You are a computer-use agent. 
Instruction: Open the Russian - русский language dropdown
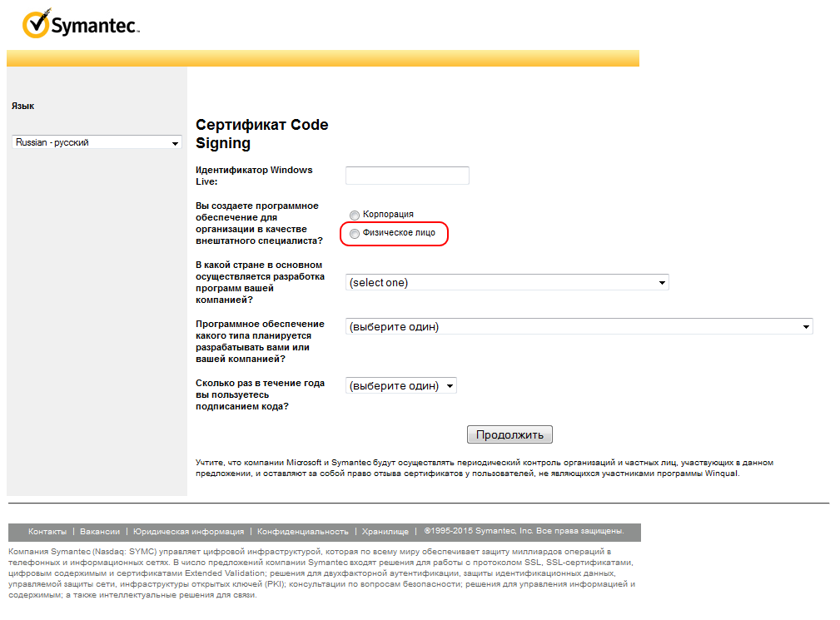tap(97, 143)
